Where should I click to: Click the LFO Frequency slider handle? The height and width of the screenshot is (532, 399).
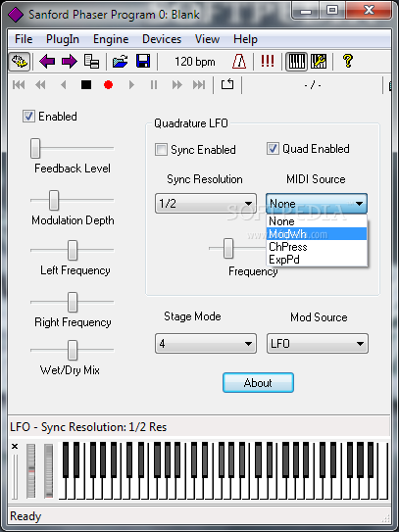[x=228, y=248]
